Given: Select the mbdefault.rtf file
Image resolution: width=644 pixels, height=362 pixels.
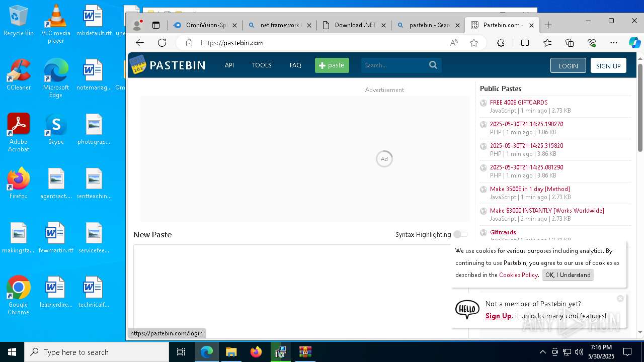Looking at the screenshot, I should [94, 21].
